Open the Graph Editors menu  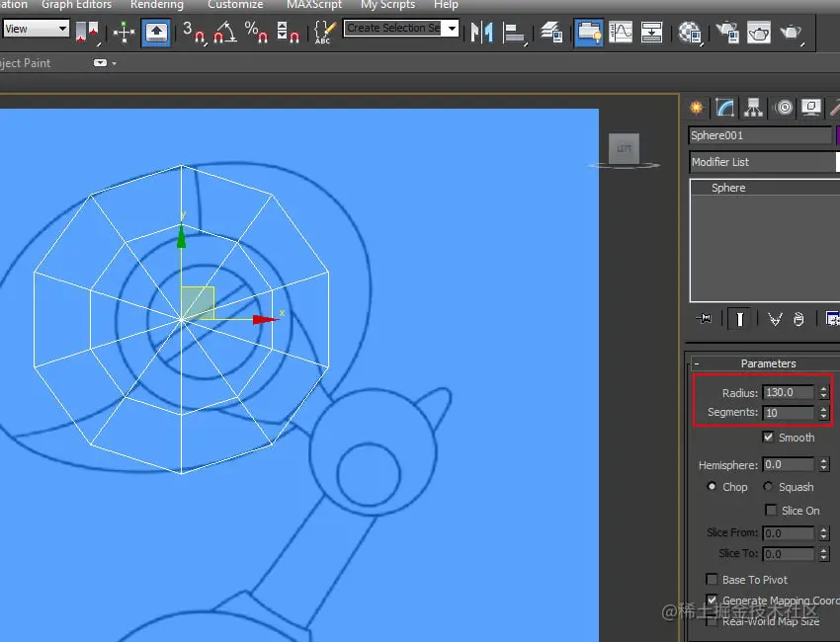coord(77,5)
